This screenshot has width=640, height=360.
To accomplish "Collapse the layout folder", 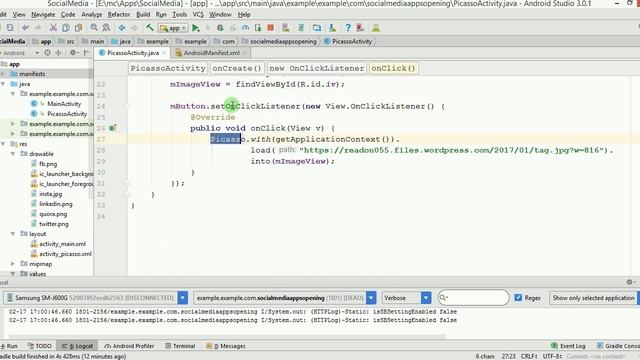I will click(x=13, y=234).
